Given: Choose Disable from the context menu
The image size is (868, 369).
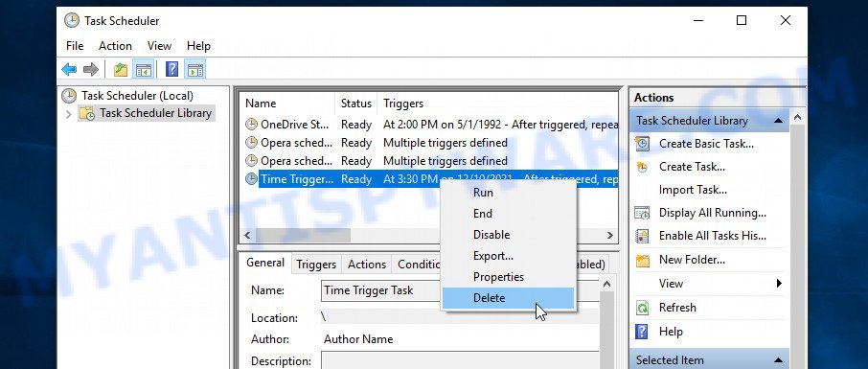Looking at the screenshot, I should click(x=508, y=235).
